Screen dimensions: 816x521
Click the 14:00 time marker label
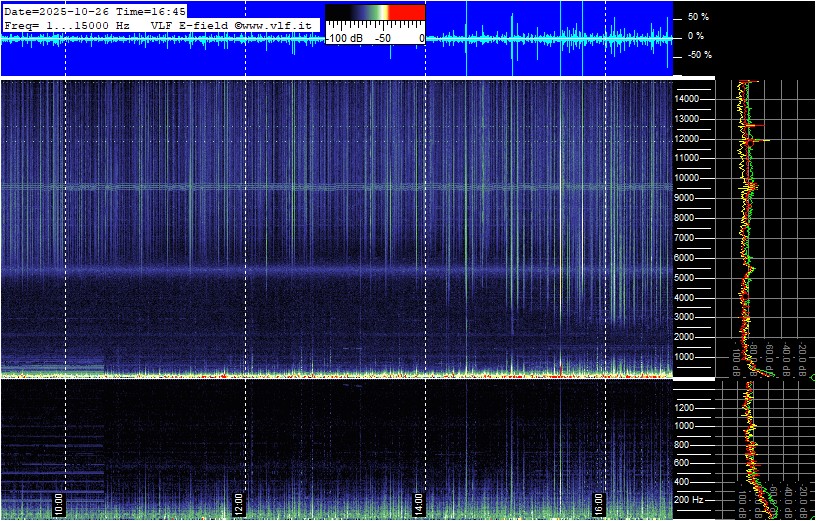pos(419,502)
